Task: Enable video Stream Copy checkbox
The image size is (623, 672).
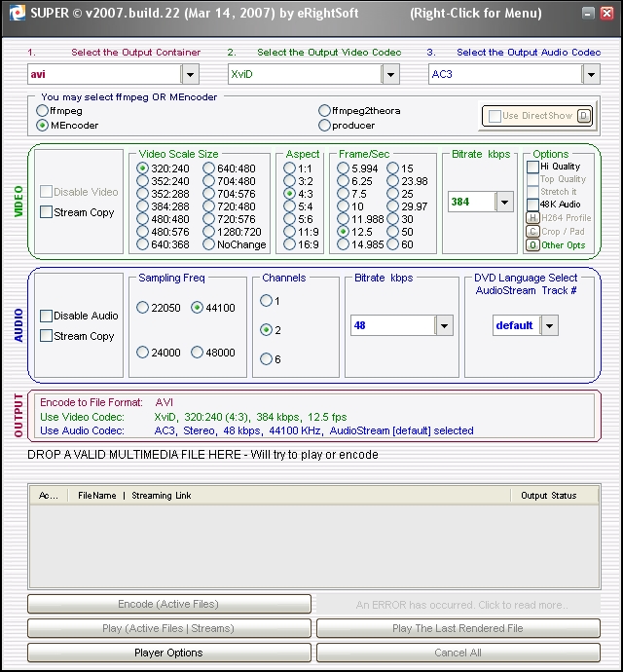Action: coord(46,212)
